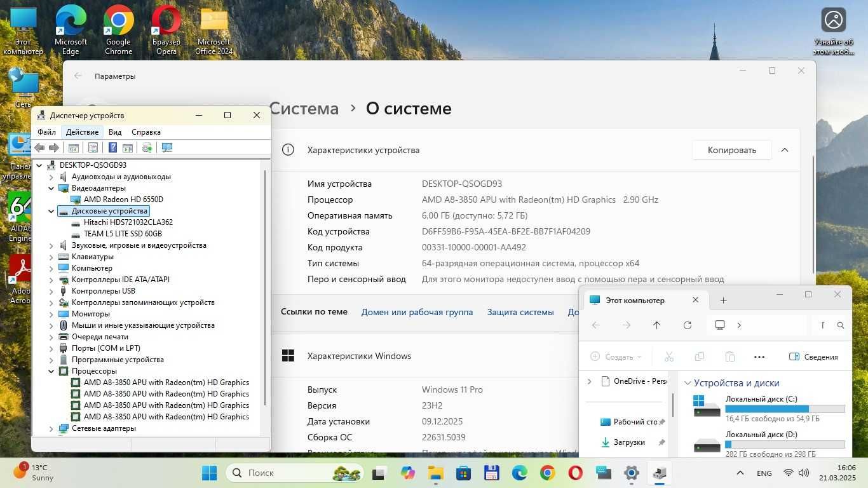Click the Система breadcrumb in Settings
The height and width of the screenshot is (488, 868).
[x=304, y=109]
